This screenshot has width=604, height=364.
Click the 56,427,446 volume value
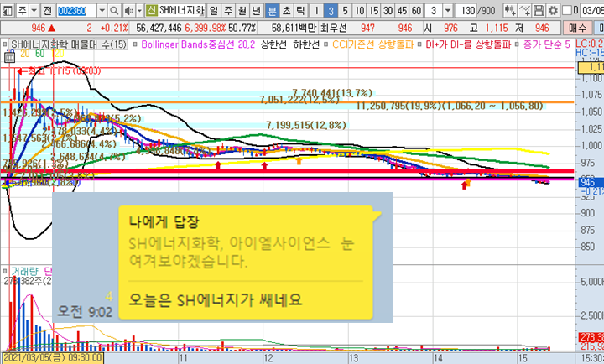pyautogui.click(x=159, y=28)
